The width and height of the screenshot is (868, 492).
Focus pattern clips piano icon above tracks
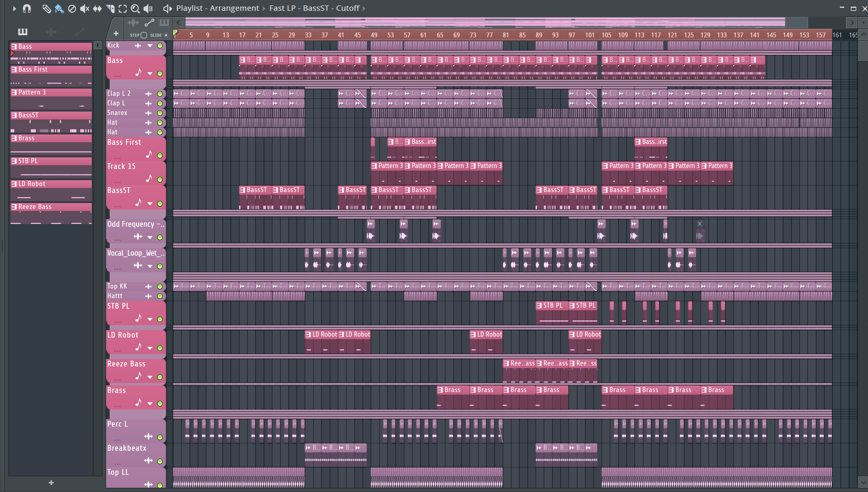(x=164, y=23)
